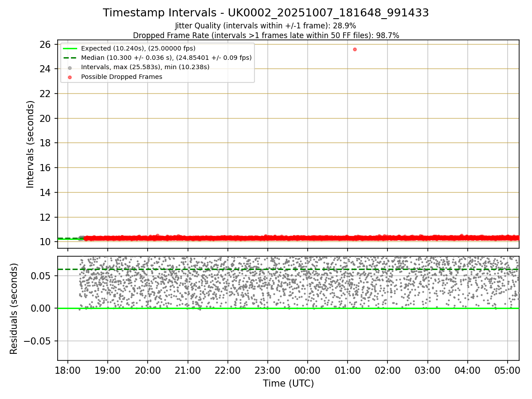This screenshot has width=532, height=399.
Task: Select the 'Dropped Frame Rate' subtitle line
Action: [266, 35]
